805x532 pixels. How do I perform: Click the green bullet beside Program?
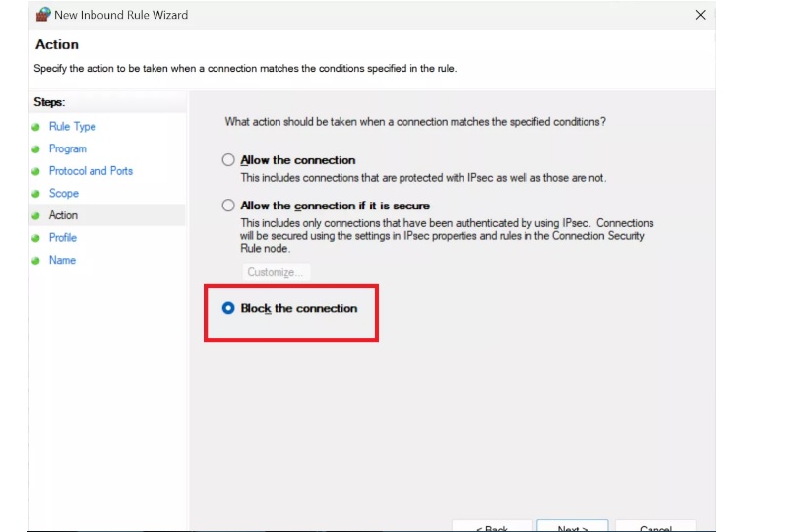click(35, 149)
